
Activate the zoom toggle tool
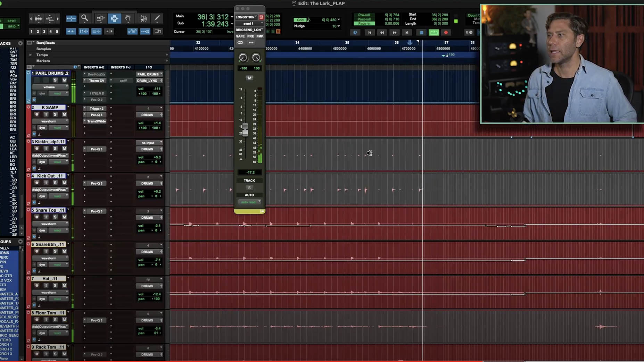pos(71,18)
